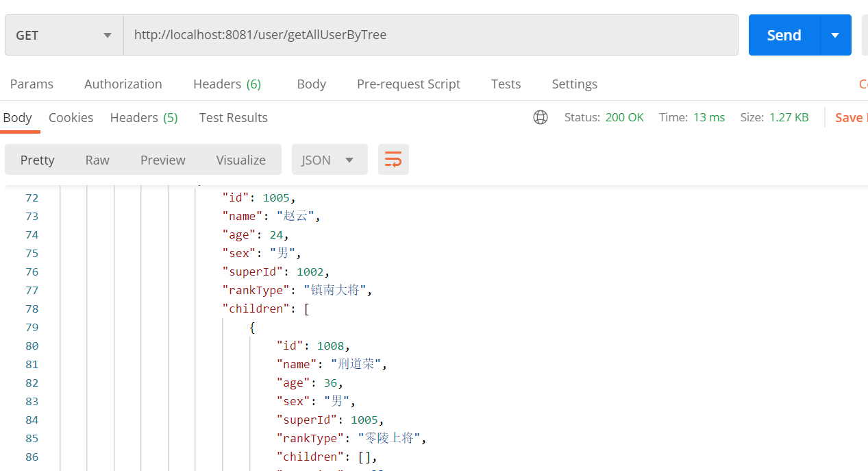Open the Params tab
868x471 pixels.
point(32,84)
